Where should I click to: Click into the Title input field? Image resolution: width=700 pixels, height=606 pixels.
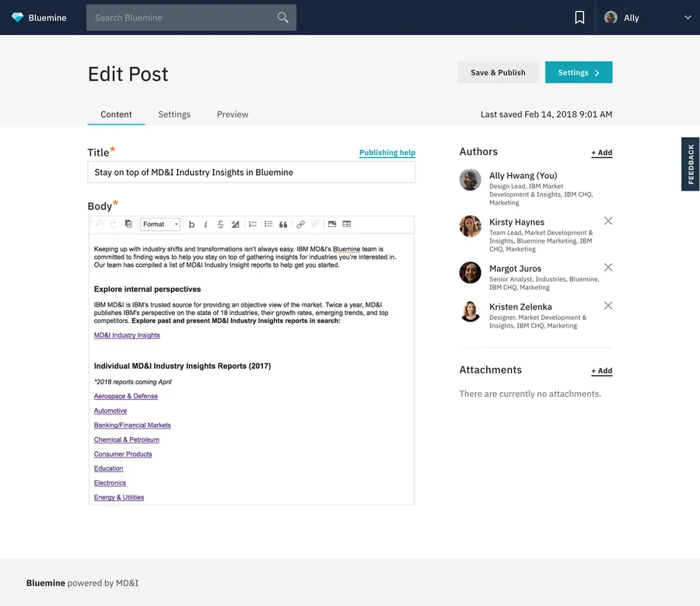coord(251,173)
